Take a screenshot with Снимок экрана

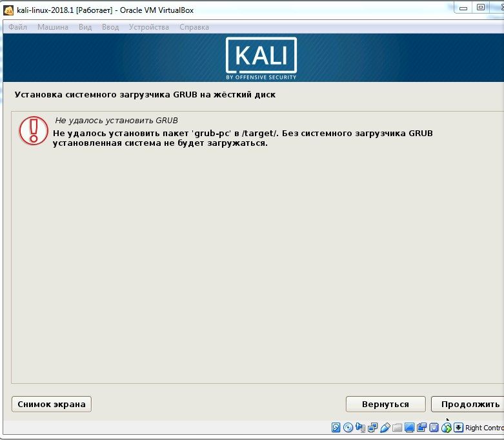pyautogui.click(x=52, y=405)
